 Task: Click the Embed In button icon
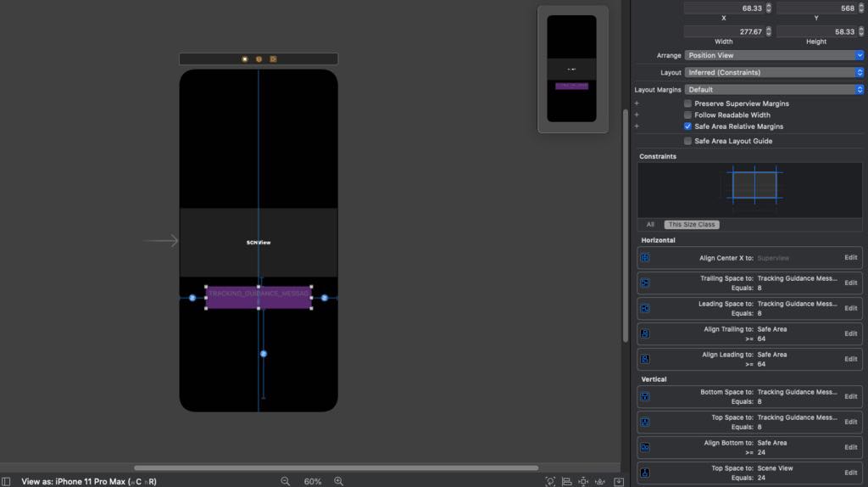[619, 481]
